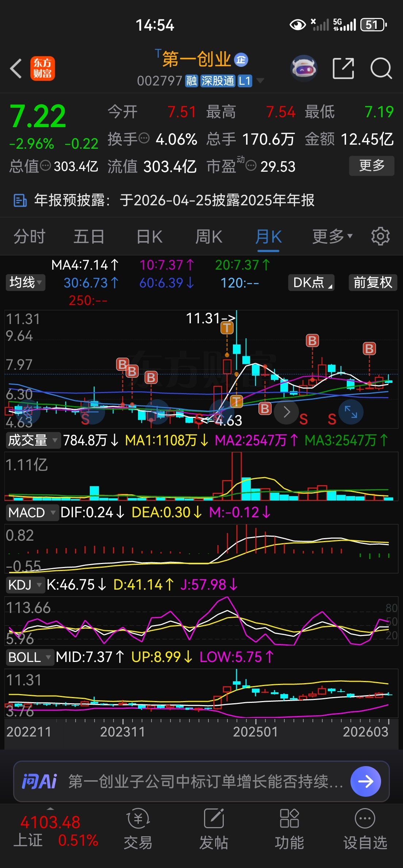Expand the stock header dropdown triangle
Screen dimensions: 403x868
(260, 81)
